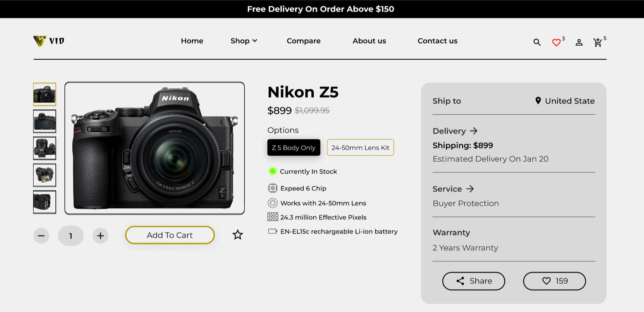Click the green in-stock indicator

[x=272, y=171]
